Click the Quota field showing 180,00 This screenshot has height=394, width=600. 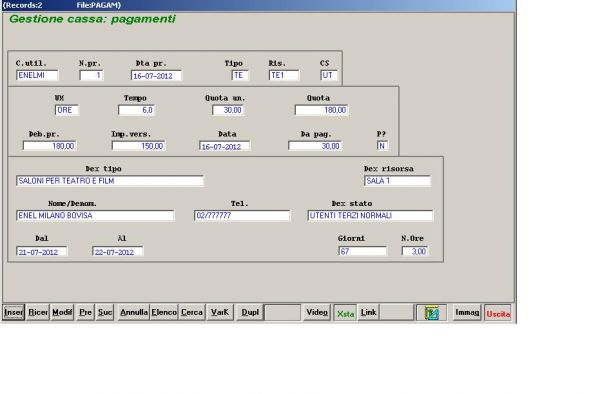tap(321, 110)
